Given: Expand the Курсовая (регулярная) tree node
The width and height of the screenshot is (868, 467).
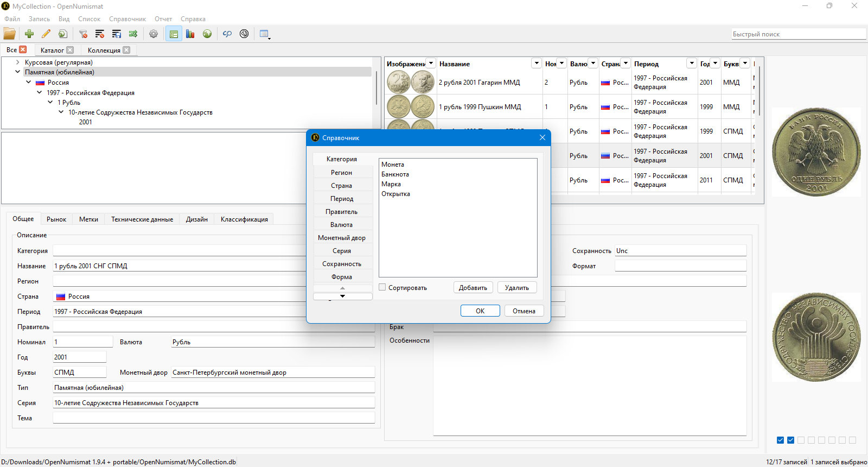Looking at the screenshot, I should click(18, 62).
